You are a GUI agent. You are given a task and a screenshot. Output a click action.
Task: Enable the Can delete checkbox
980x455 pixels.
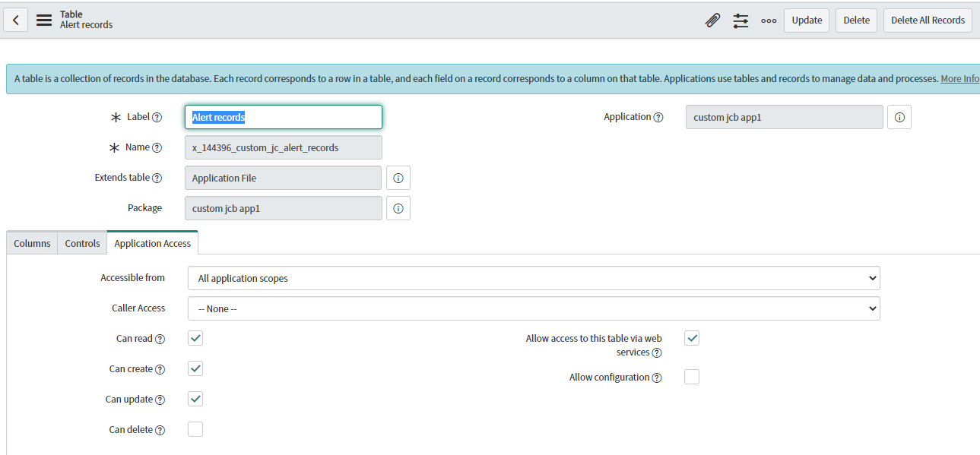195,429
